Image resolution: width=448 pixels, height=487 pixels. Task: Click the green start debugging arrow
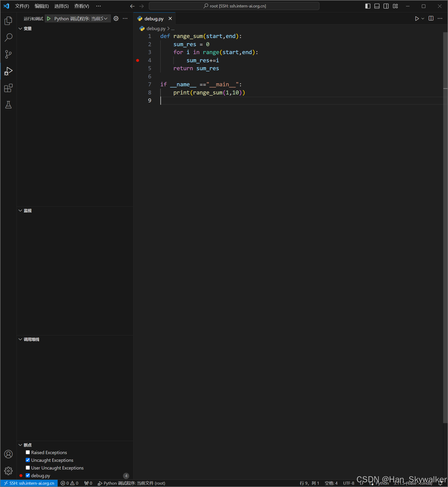(49, 19)
